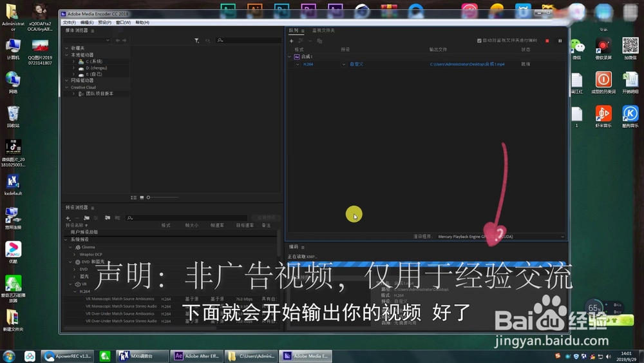Expand the D: (chengxu) drive
644x363 pixels.
73,68
